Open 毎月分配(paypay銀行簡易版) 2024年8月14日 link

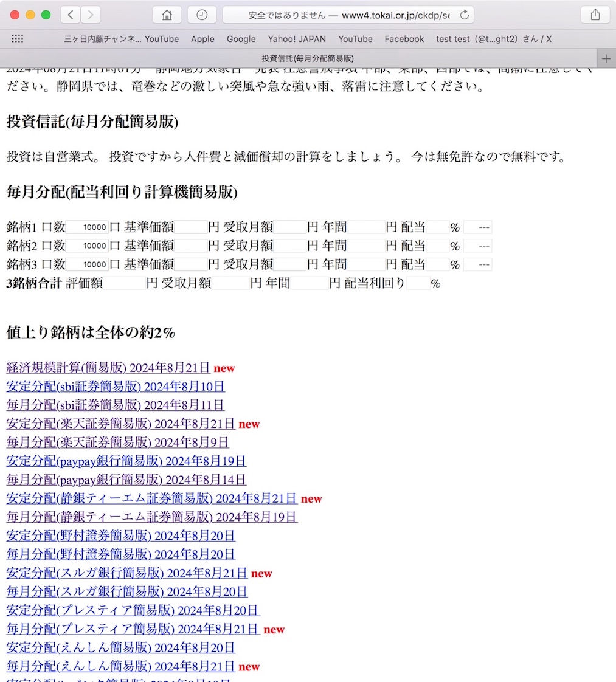point(126,480)
